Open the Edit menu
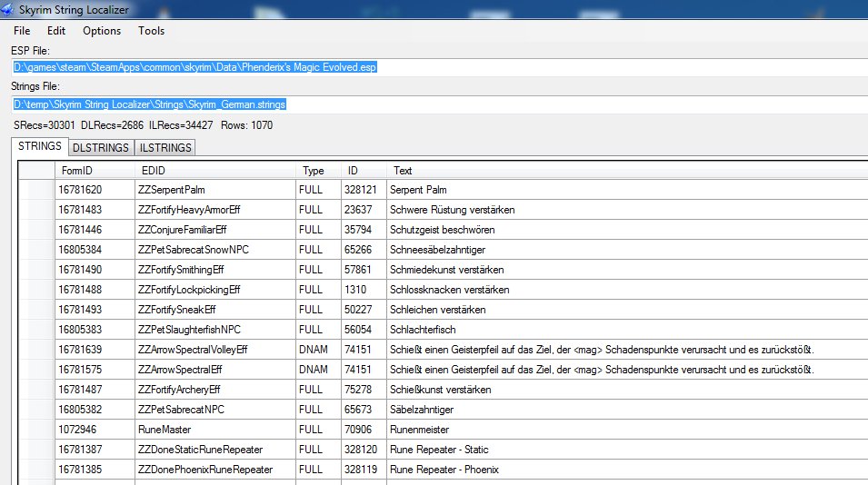The image size is (868, 485). 56,31
